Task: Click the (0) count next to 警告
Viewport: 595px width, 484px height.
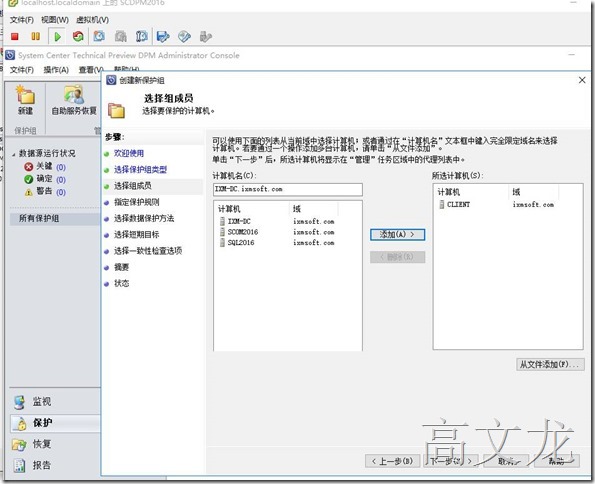Action: click(61, 192)
